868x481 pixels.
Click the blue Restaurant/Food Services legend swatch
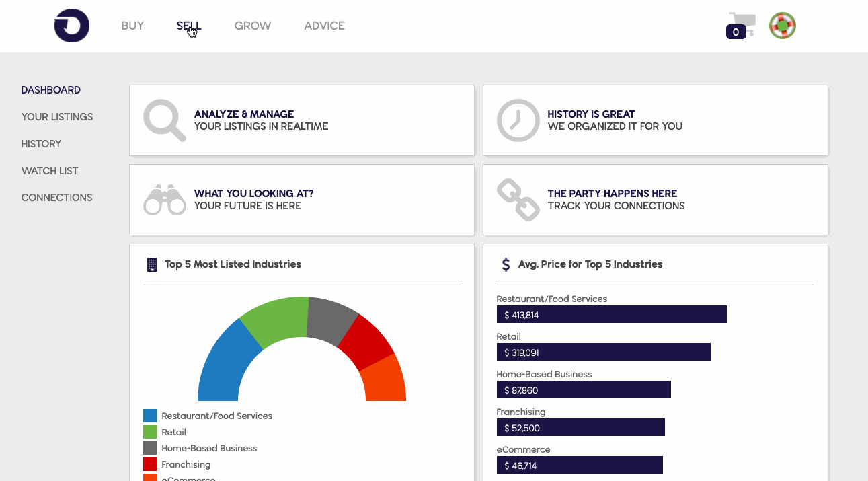coord(150,416)
